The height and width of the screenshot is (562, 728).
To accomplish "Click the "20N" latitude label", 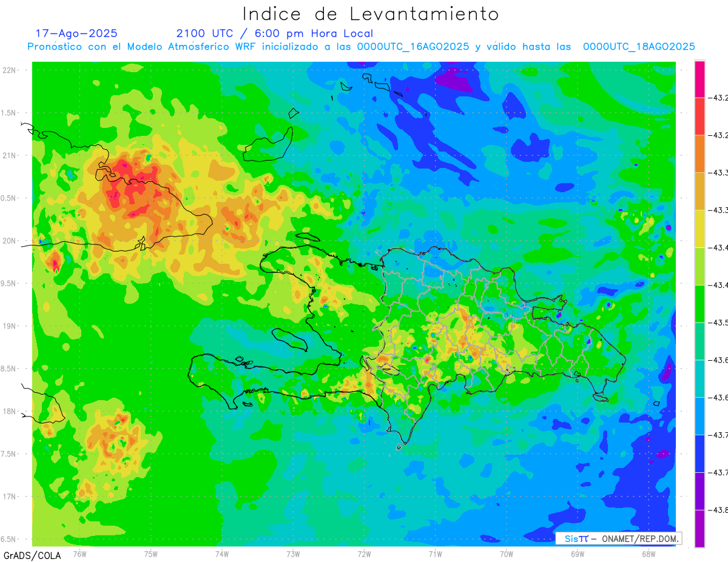I will [x=10, y=241].
